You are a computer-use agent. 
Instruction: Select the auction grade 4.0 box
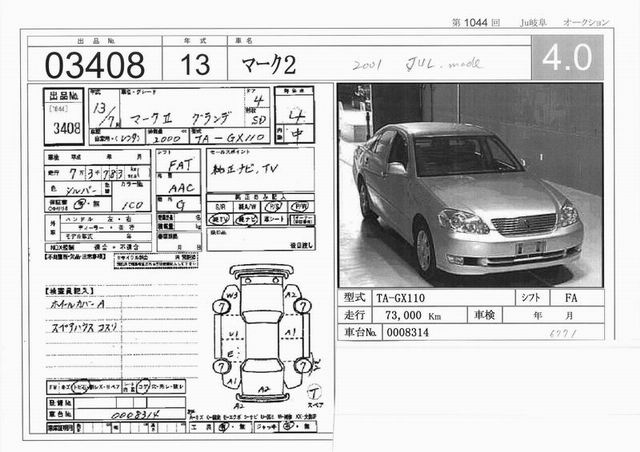click(567, 58)
